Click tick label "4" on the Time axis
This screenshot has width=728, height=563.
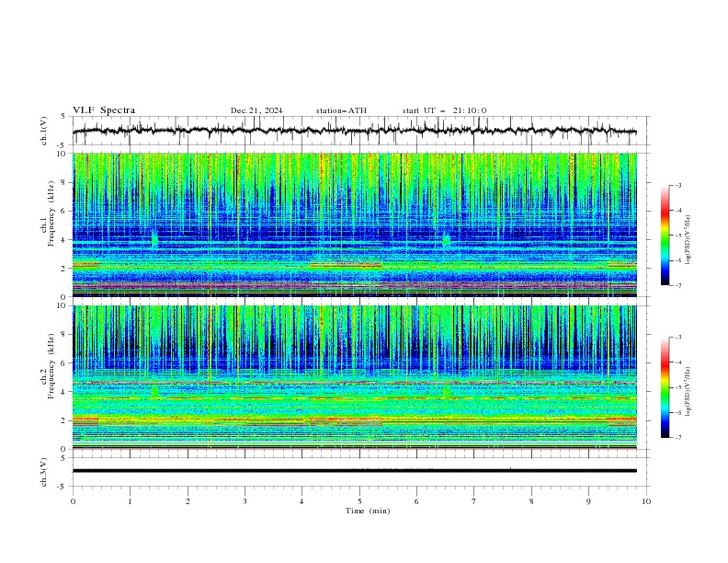302,501
